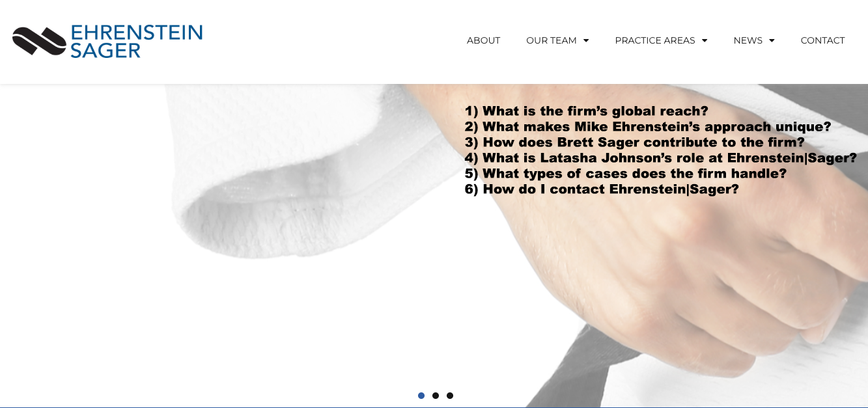Open the About page
868x408 pixels.
[x=483, y=40]
